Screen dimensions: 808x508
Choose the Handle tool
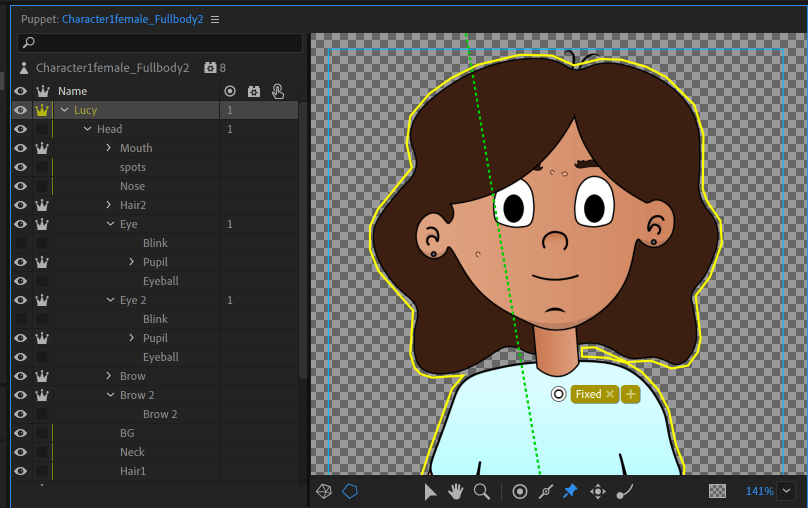click(520, 492)
